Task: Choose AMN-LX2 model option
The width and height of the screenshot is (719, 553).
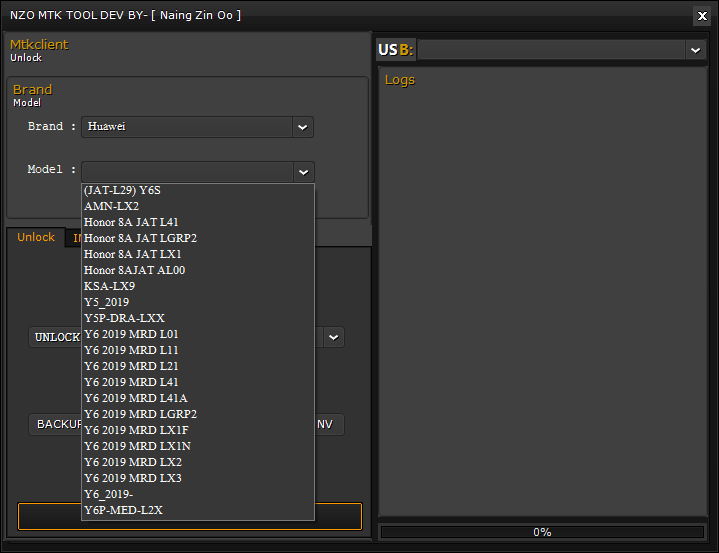Action: pos(111,206)
